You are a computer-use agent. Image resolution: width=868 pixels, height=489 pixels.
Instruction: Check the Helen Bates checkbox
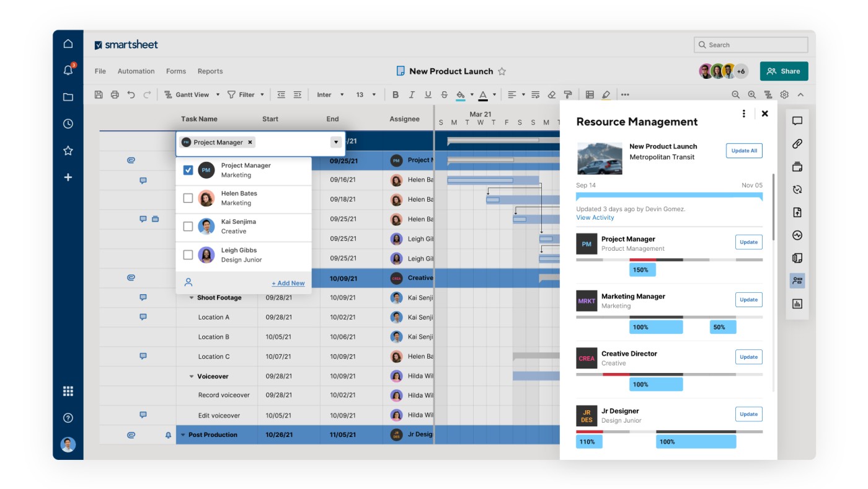click(188, 199)
